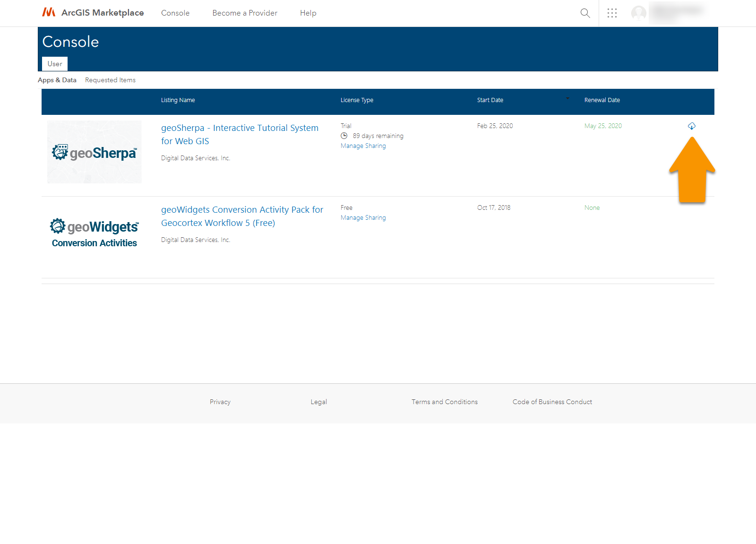This screenshot has width=756, height=544.
Task: Click the geoWidgets Conversion Activities thumbnail
Action: click(94, 233)
